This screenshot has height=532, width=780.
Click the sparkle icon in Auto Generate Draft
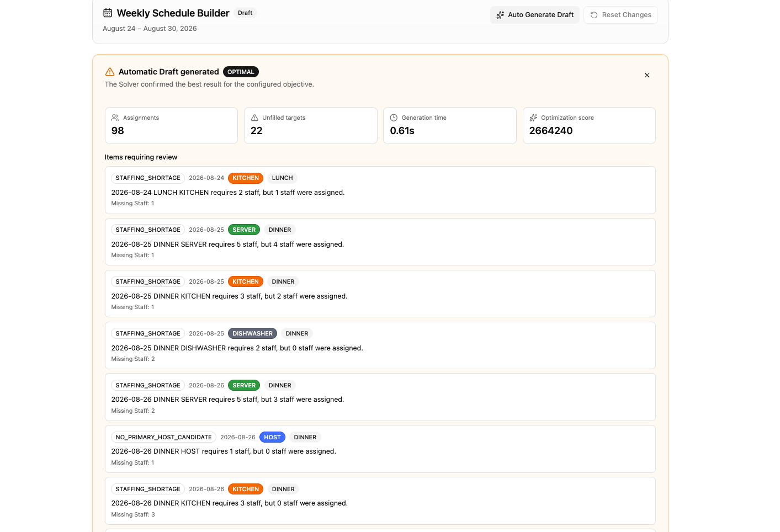point(500,15)
